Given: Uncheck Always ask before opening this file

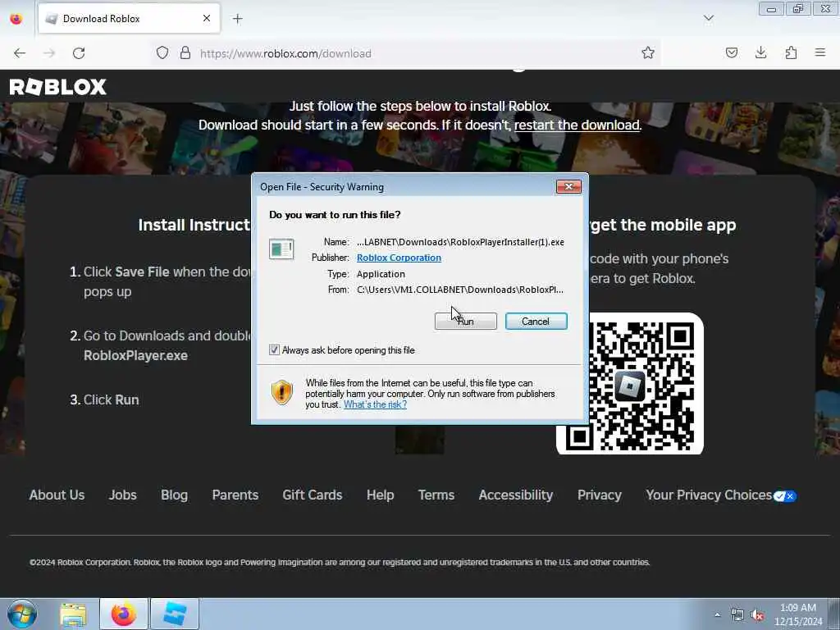Looking at the screenshot, I should point(274,349).
